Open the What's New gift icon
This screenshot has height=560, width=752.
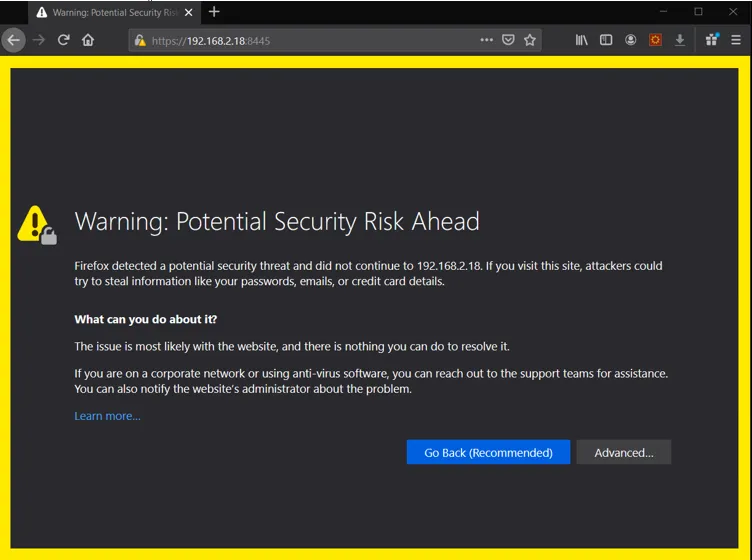click(x=712, y=39)
